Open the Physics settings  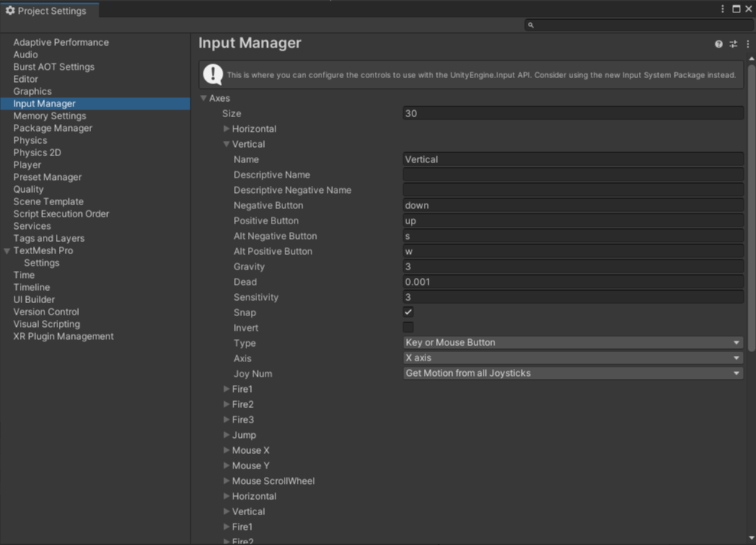click(x=30, y=140)
